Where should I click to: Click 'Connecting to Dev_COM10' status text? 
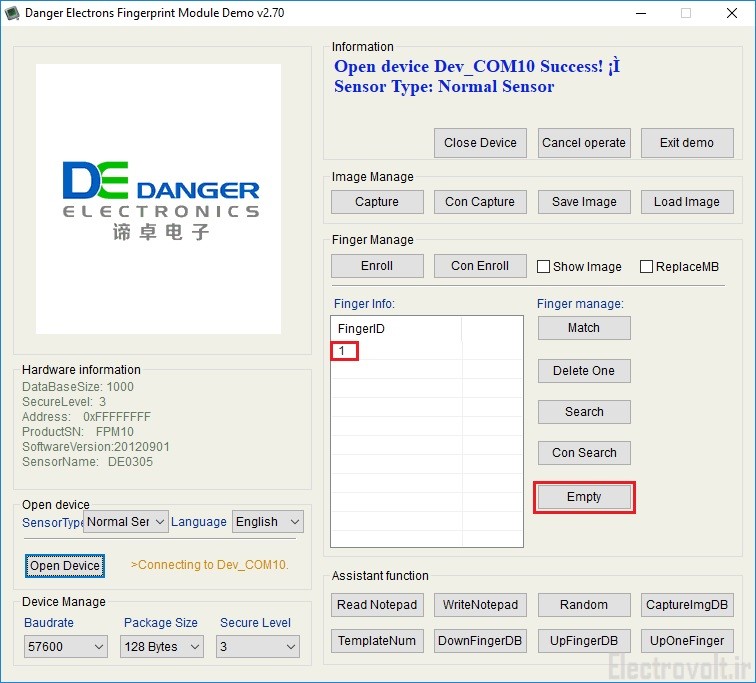[x=210, y=564]
